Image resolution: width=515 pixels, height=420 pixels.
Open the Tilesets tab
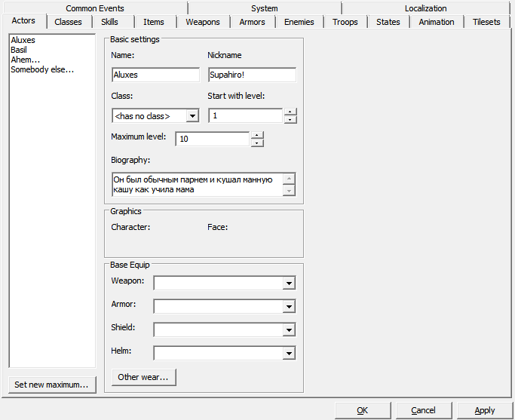[486, 22]
